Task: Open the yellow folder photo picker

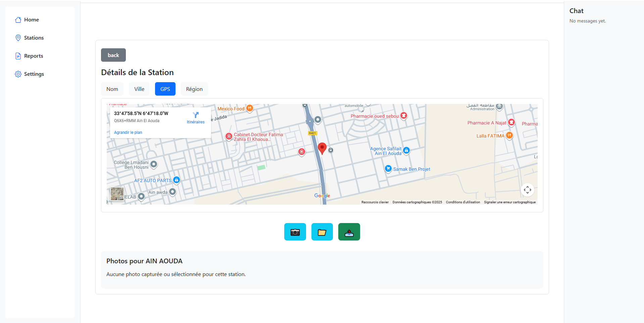Action: (322, 232)
